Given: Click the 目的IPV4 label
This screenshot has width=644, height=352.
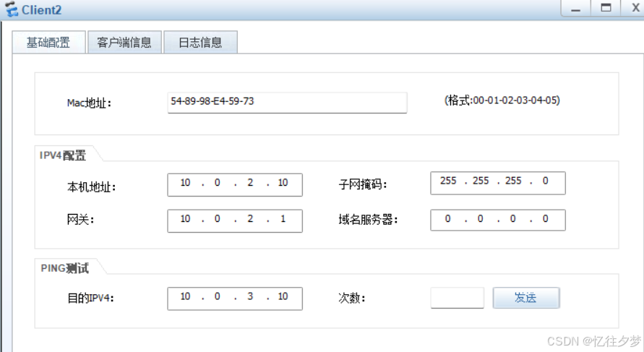Looking at the screenshot, I should coord(90,298).
